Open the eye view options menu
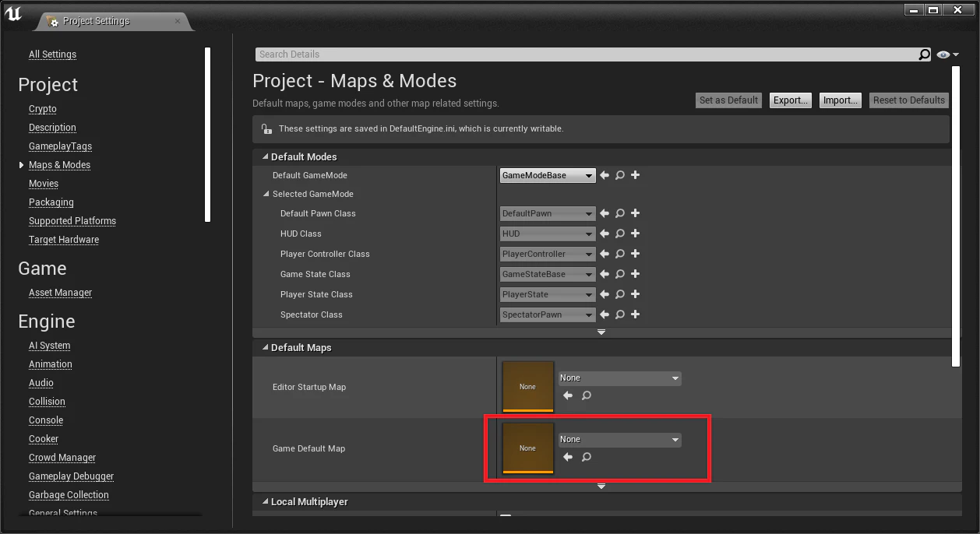 click(x=948, y=54)
